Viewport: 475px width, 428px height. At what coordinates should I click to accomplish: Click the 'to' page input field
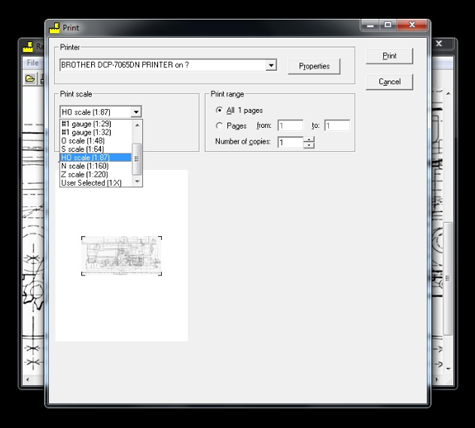(x=337, y=126)
